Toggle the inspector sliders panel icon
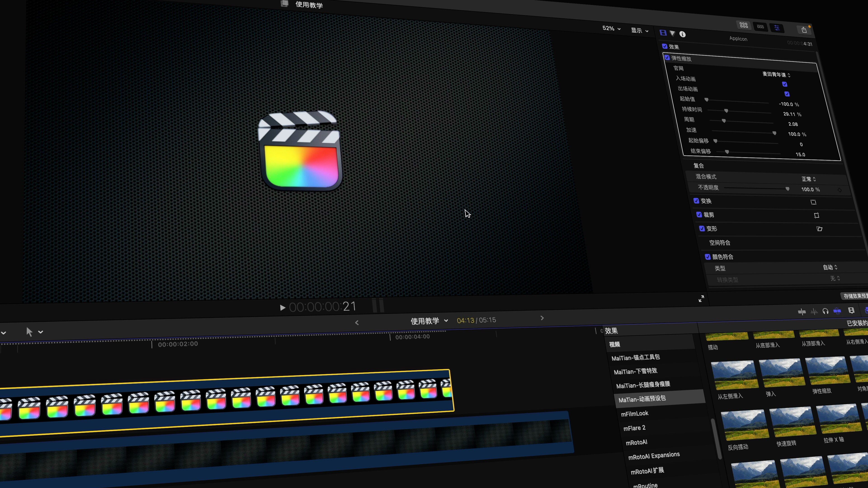 777,28
